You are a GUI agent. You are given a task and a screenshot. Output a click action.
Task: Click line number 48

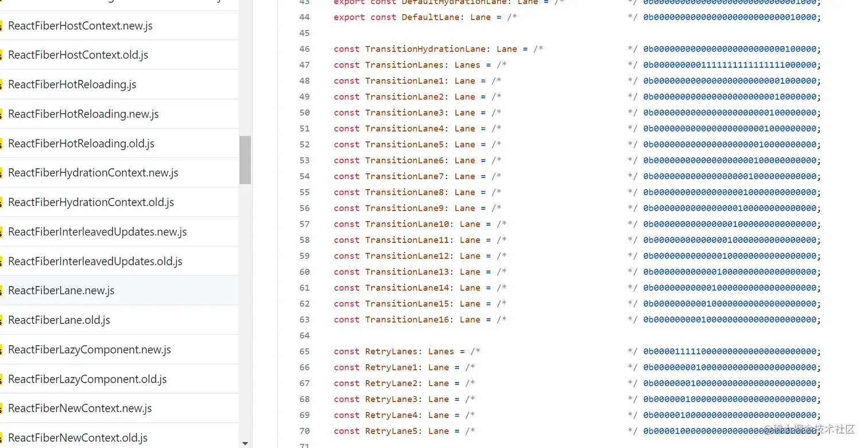tap(304, 81)
